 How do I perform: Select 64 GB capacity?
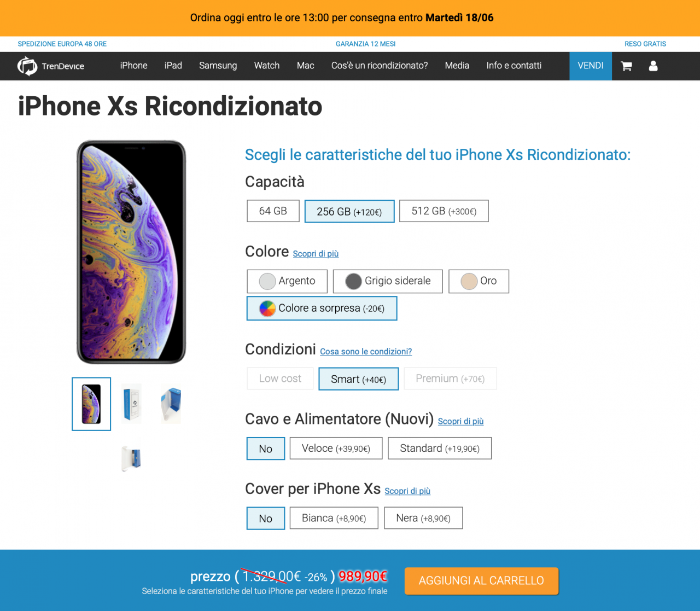[x=273, y=211]
